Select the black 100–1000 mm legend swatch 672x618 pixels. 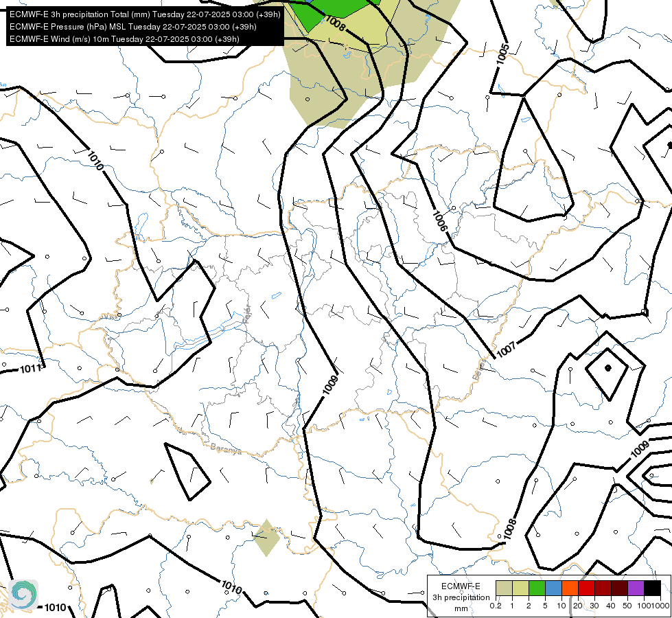(x=652, y=588)
